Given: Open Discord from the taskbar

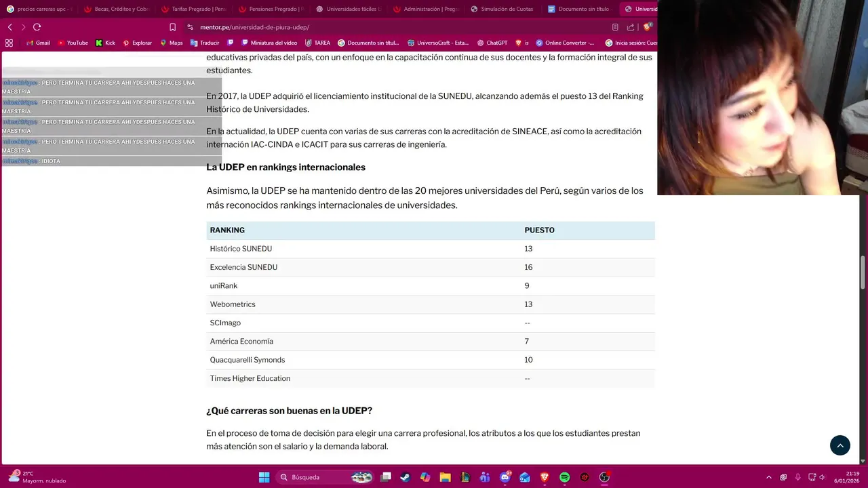Looking at the screenshot, I should click(505, 477).
